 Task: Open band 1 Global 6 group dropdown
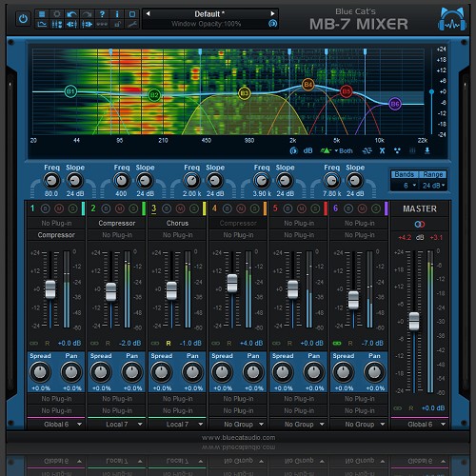(56, 425)
